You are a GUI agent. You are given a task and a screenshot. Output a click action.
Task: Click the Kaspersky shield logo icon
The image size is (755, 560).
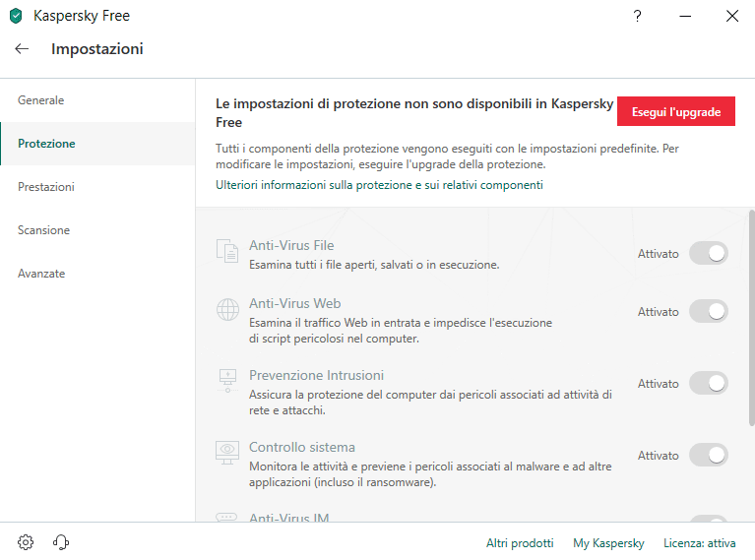(16, 16)
